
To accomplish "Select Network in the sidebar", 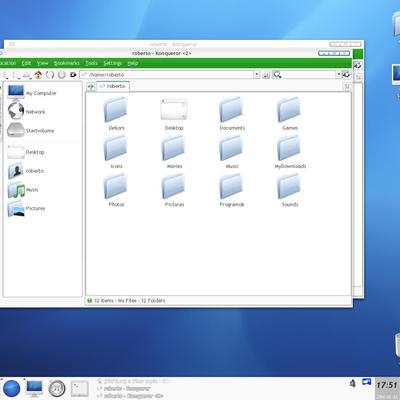I will pyautogui.click(x=27, y=111).
